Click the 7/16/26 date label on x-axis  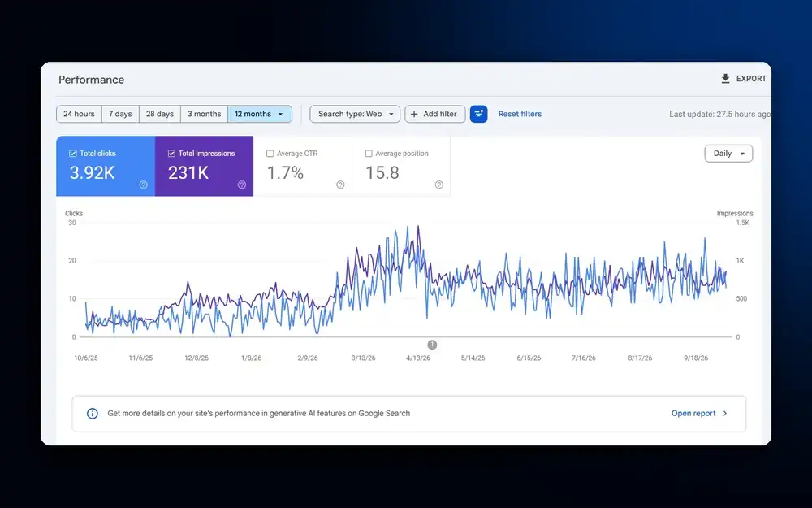click(584, 358)
